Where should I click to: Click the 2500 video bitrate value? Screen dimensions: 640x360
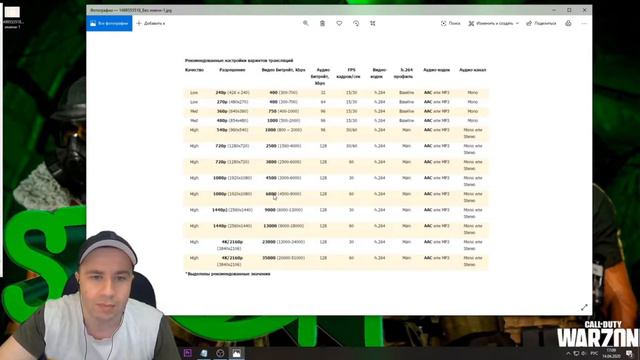click(x=271, y=146)
